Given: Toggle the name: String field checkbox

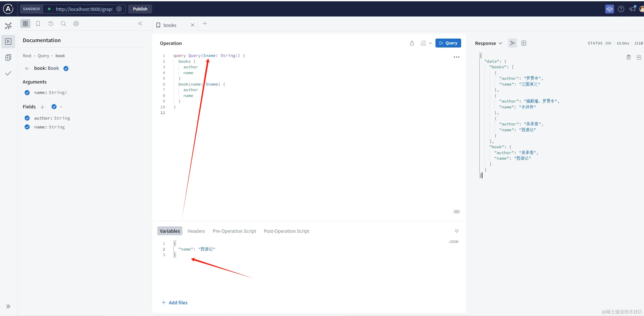Looking at the screenshot, I should pyautogui.click(x=27, y=127).
